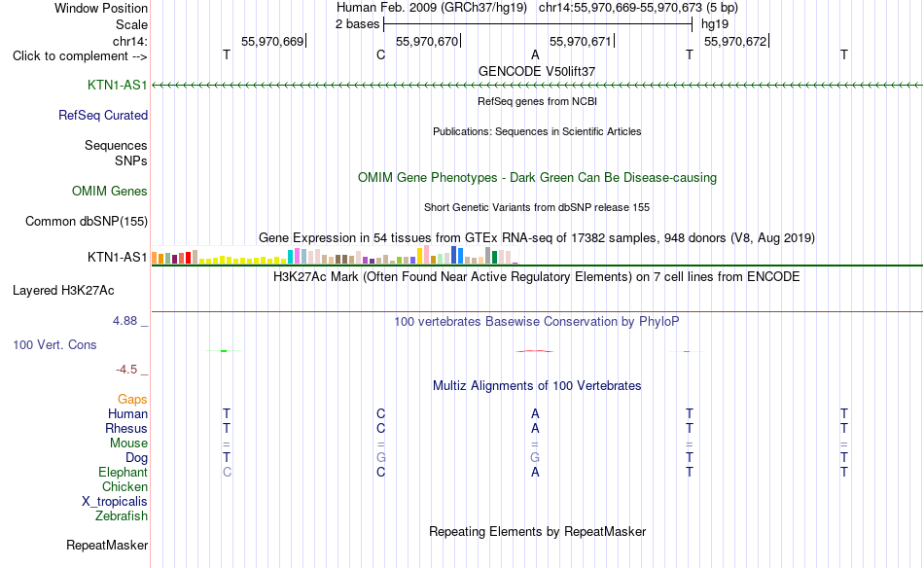Click the GENCODE V50lift37 track title
This screenshot has height=568, width=924.
pyautogui.click(x=537, y=71)
